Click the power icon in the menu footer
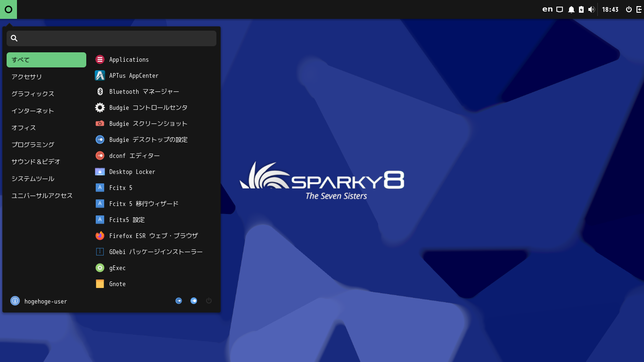 click(209, 301)
